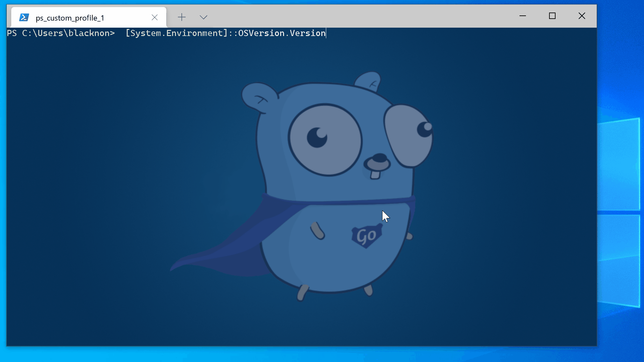
Task: Click the word OSVersion in the command
Action: 261,33
